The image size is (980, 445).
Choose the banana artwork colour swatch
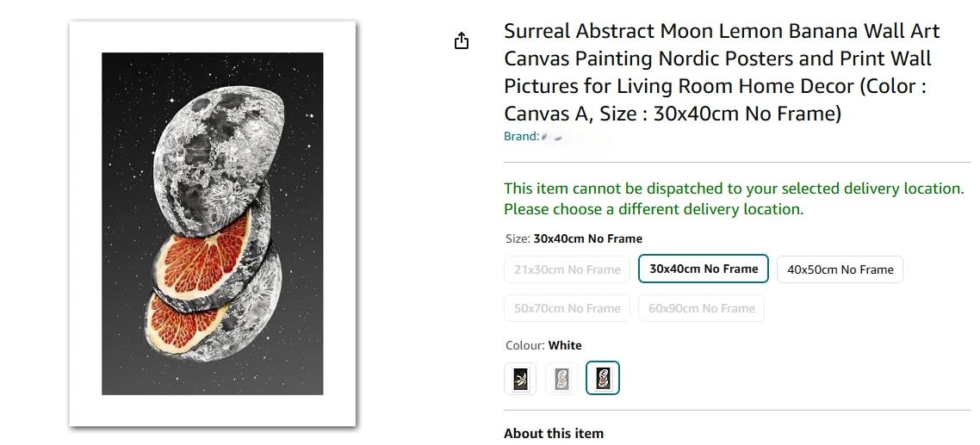(520, 378)
